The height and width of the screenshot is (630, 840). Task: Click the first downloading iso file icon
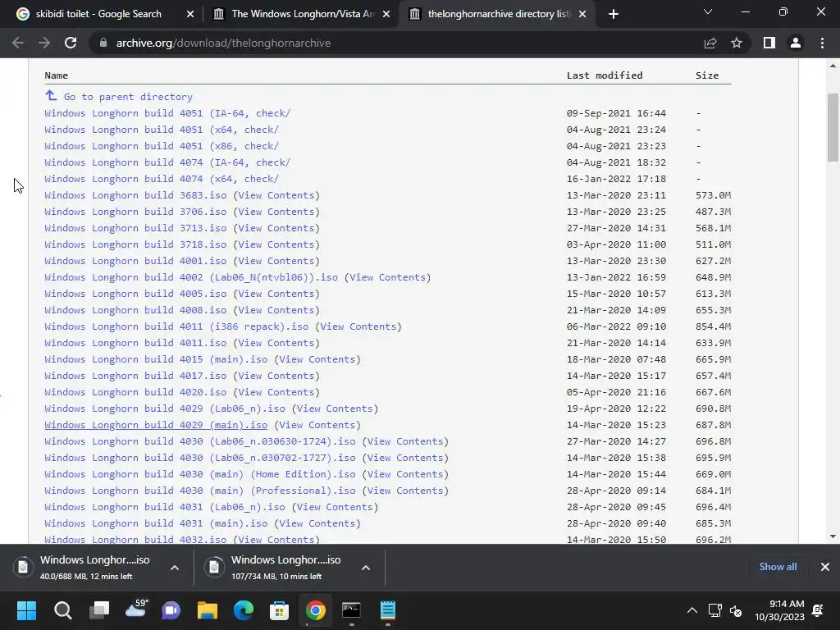point(23,567)
